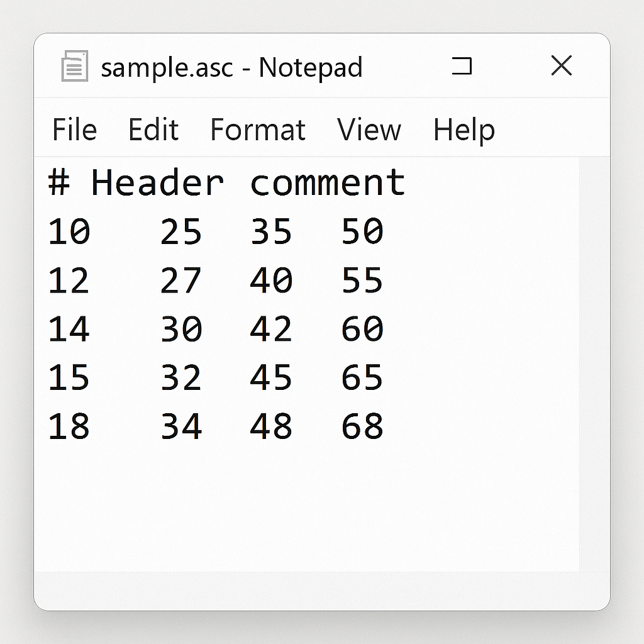Click the value 68 in last data row
Image resolution: width=644 pixels, height=644 pixels.
tap(362, 426)
